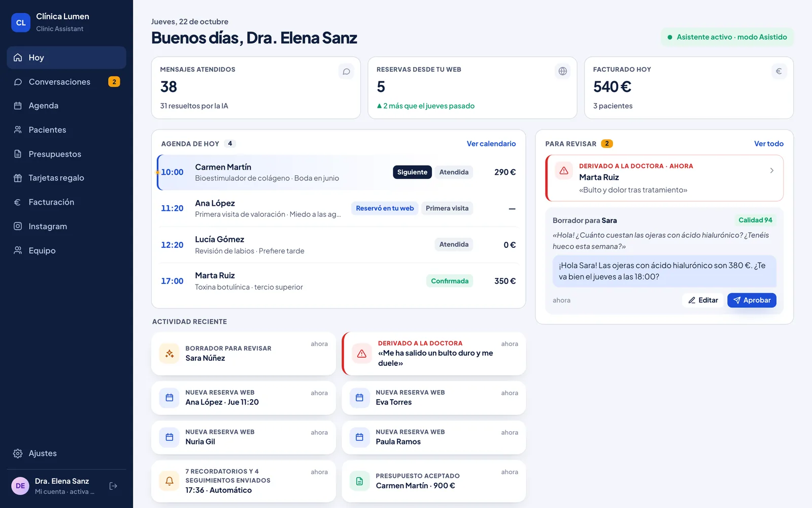Click the Confirmada status for Marta Ruiz
812x508 pixels.
pos(450,281)
